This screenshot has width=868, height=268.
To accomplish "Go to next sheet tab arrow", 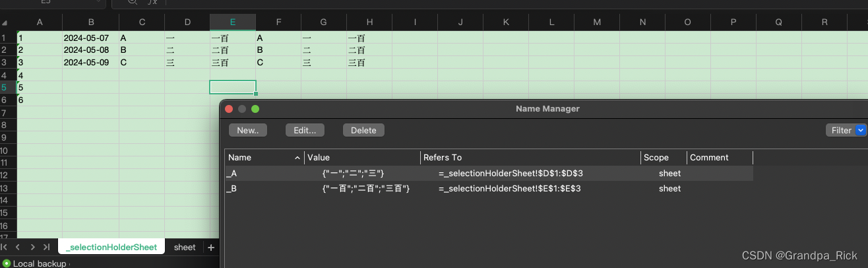I will [32, 247].
